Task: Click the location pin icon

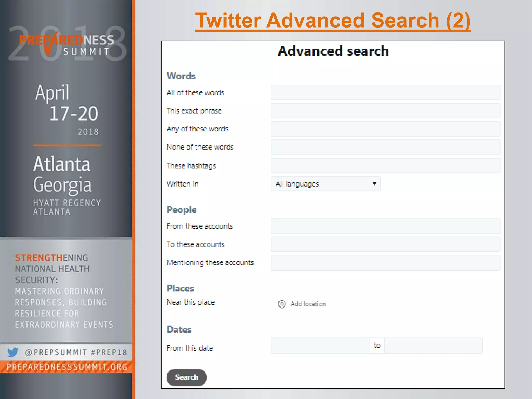Action: click(x=282, y=304)
